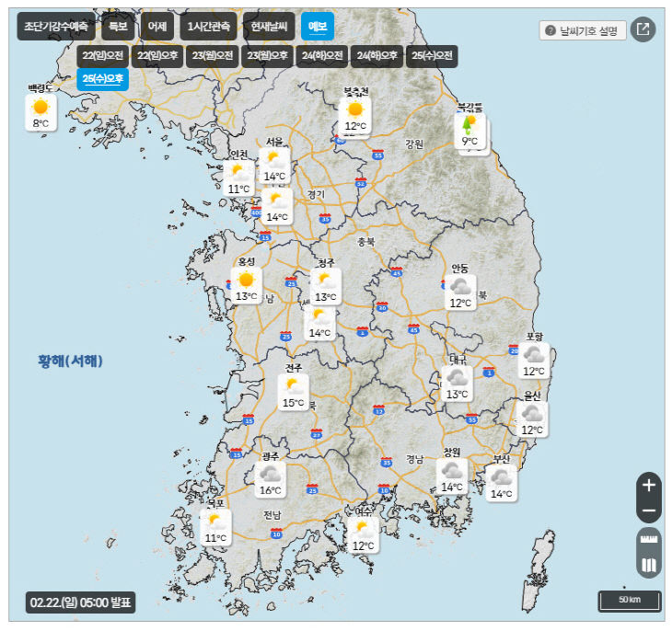Open the Gwangju (광주) 16°C weather marker

[270, 479]
